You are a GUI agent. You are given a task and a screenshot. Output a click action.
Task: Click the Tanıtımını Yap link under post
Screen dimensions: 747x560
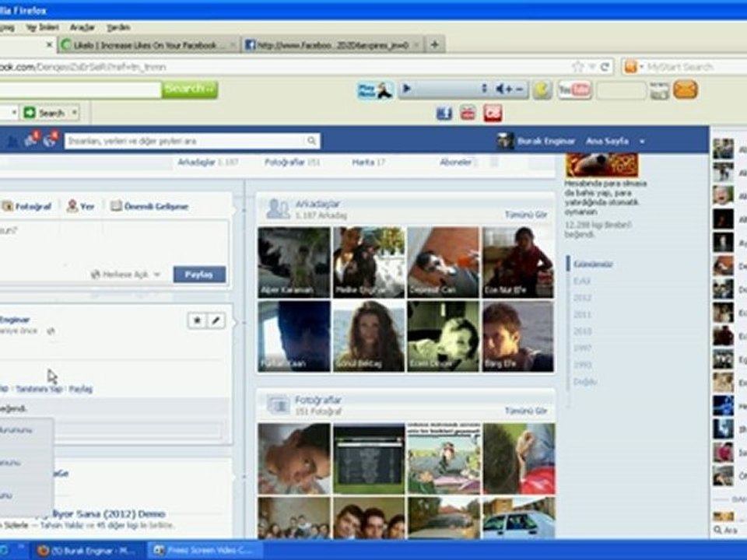39,389
